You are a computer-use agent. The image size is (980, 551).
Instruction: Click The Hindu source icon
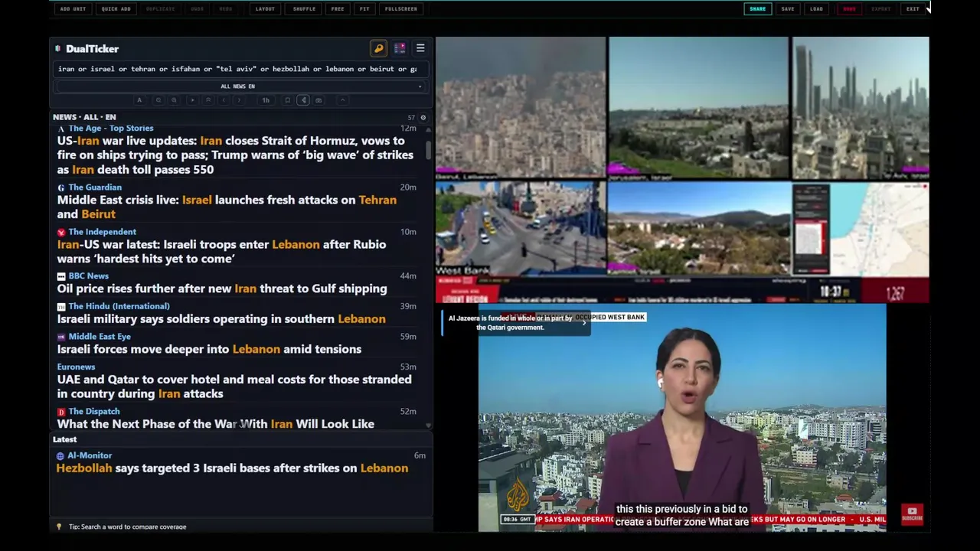(61, 307)
